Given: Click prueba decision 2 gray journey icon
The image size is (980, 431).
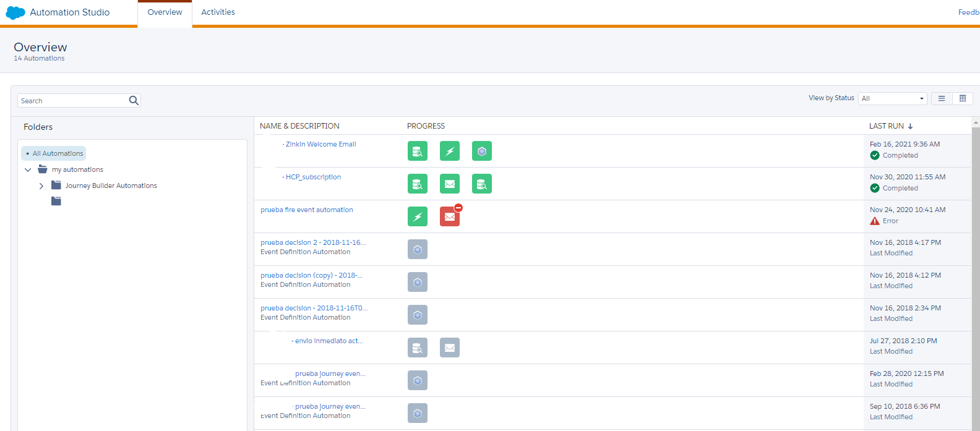Looking at the screenshot, I should (x=418, y=249).
